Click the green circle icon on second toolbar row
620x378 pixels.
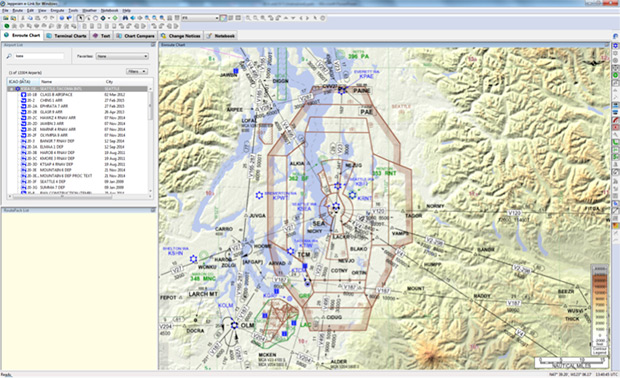(x=7, y=26)
